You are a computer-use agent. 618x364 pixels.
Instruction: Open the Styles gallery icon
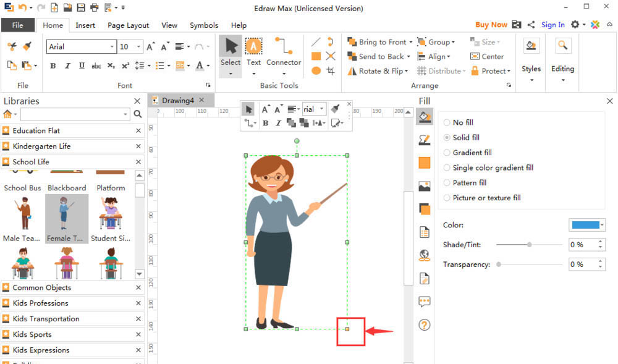coord(531,46)
